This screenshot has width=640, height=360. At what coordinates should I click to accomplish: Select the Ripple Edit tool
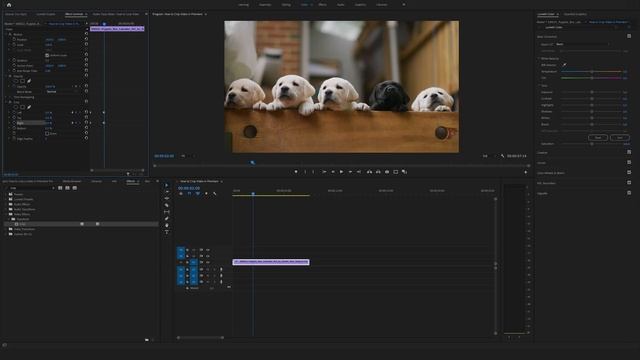(167, 198)
